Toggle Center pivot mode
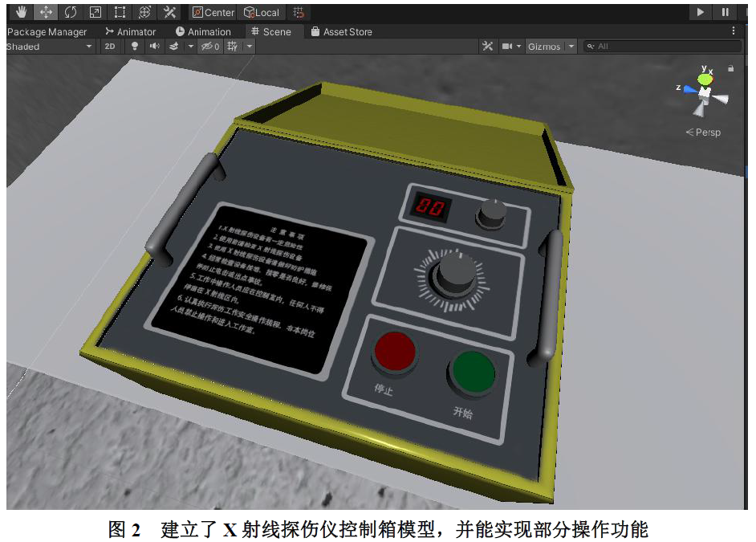The width and height of the screenshot is (756, 542). pos(213,12)
